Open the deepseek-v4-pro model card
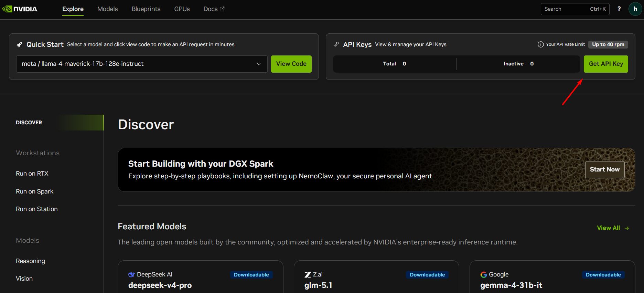 201,277
